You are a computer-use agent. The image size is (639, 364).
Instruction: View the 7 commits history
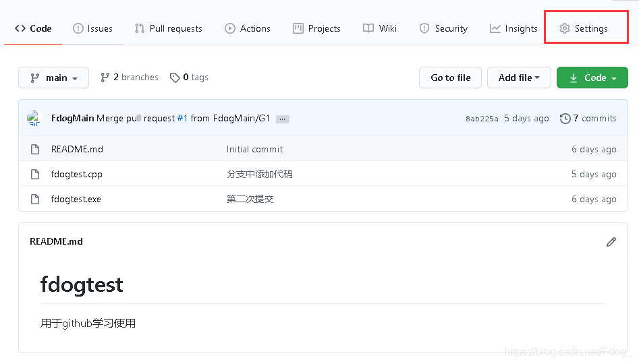(x=588, y=118)
